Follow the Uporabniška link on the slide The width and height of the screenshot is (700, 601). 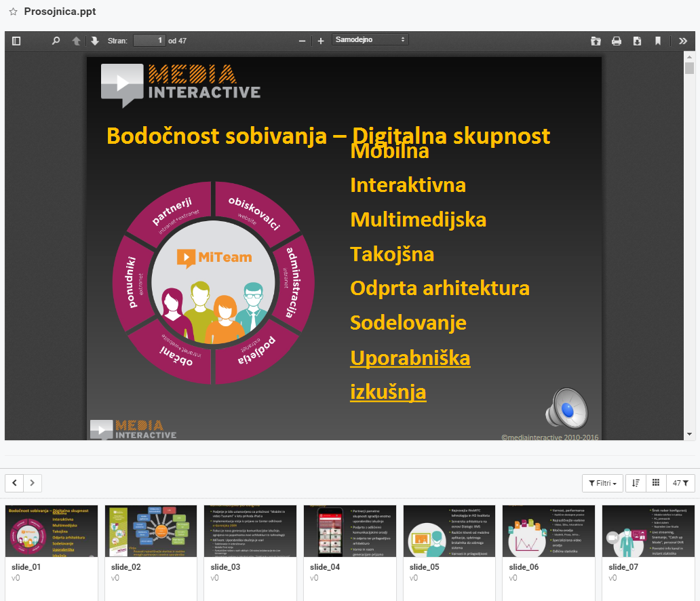(x=410, y=358)
